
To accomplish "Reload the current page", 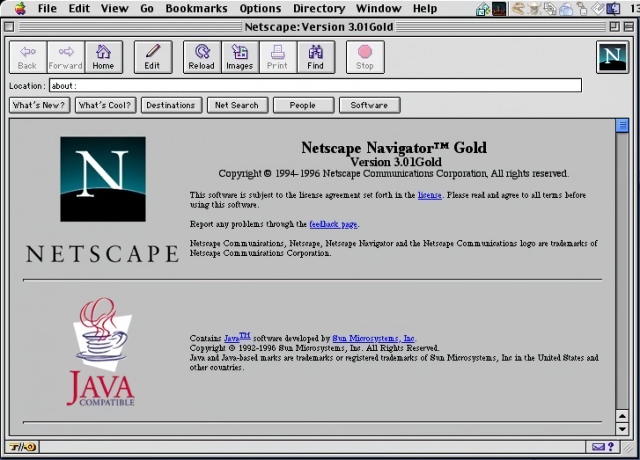I will [201, 57].
